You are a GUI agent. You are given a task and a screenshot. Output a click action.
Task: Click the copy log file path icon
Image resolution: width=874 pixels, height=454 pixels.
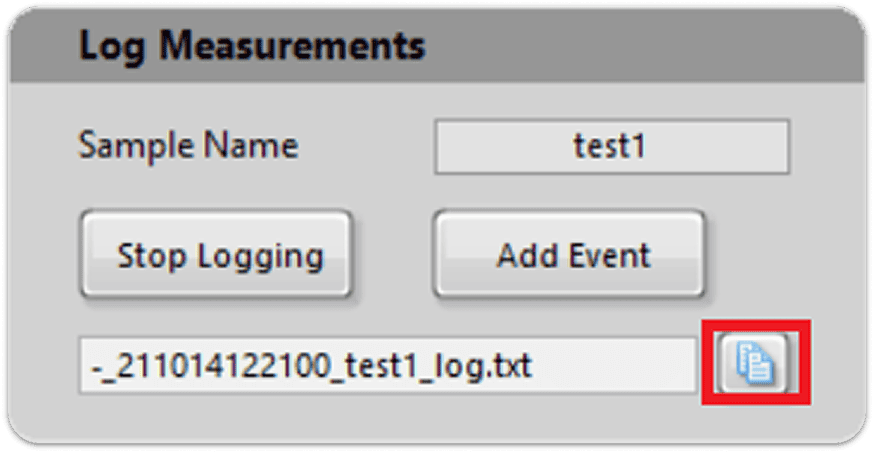755,362
